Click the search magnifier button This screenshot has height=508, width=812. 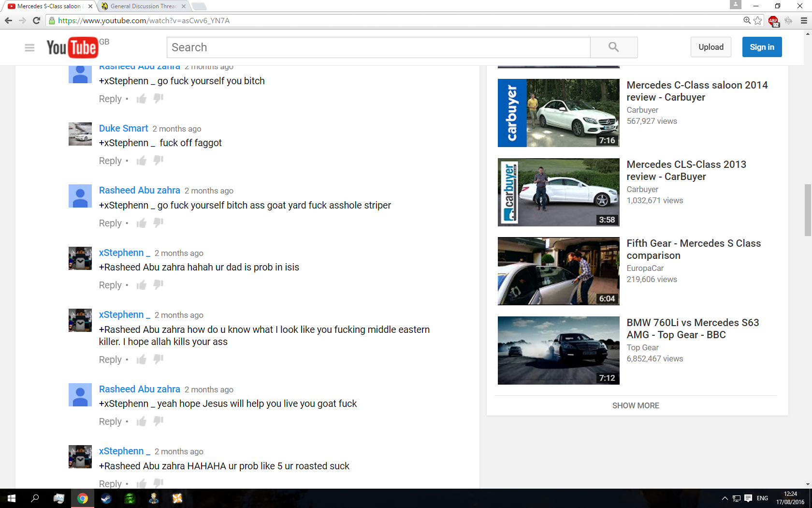click(x=614, y=47)
